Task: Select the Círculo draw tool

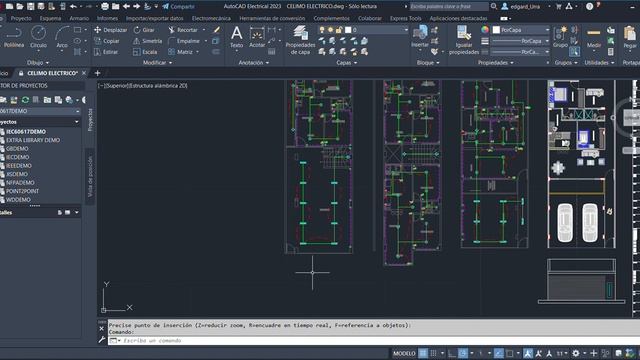Action: pos(38,37)
